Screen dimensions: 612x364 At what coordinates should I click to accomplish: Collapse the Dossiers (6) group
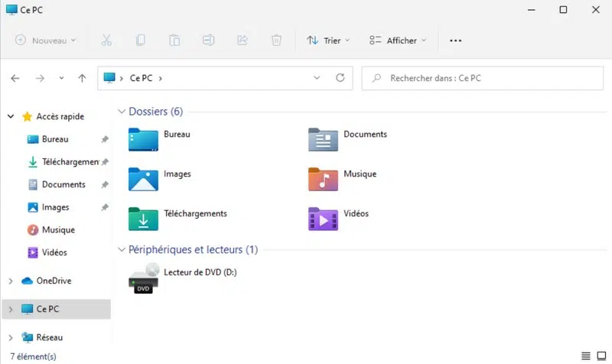(x=122, y=112)
